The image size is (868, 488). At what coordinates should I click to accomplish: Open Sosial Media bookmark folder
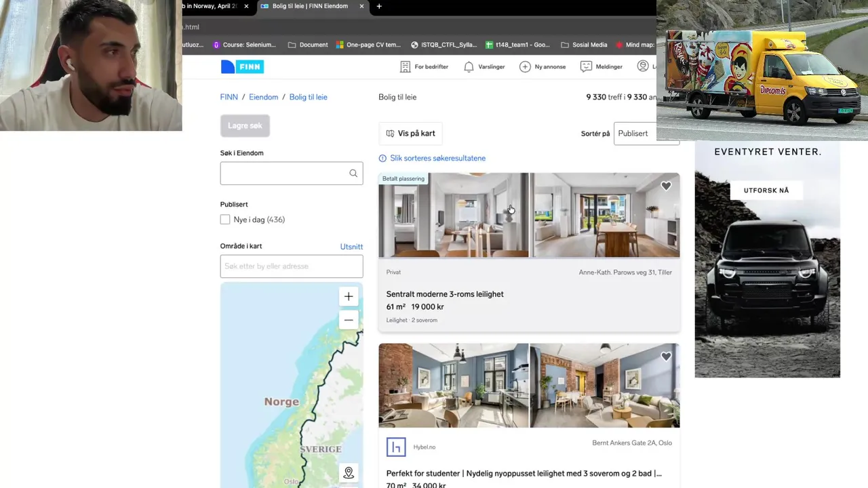click(584, 45)
